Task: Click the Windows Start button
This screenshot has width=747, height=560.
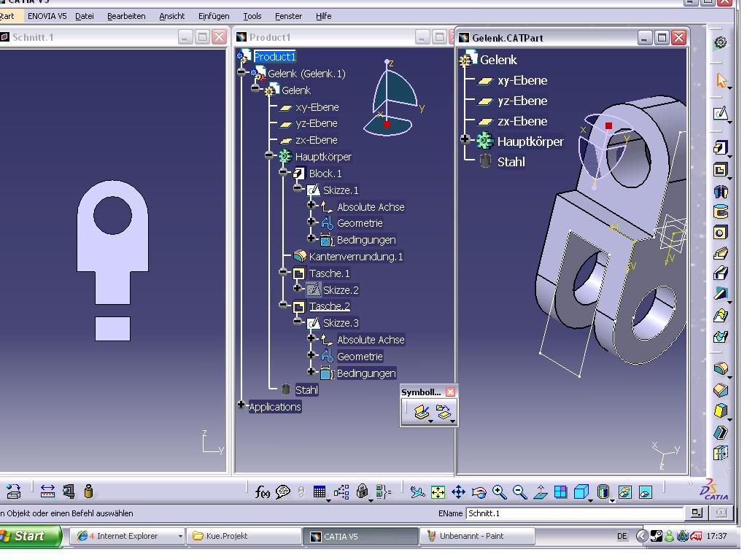Action: tap(30, 536)
